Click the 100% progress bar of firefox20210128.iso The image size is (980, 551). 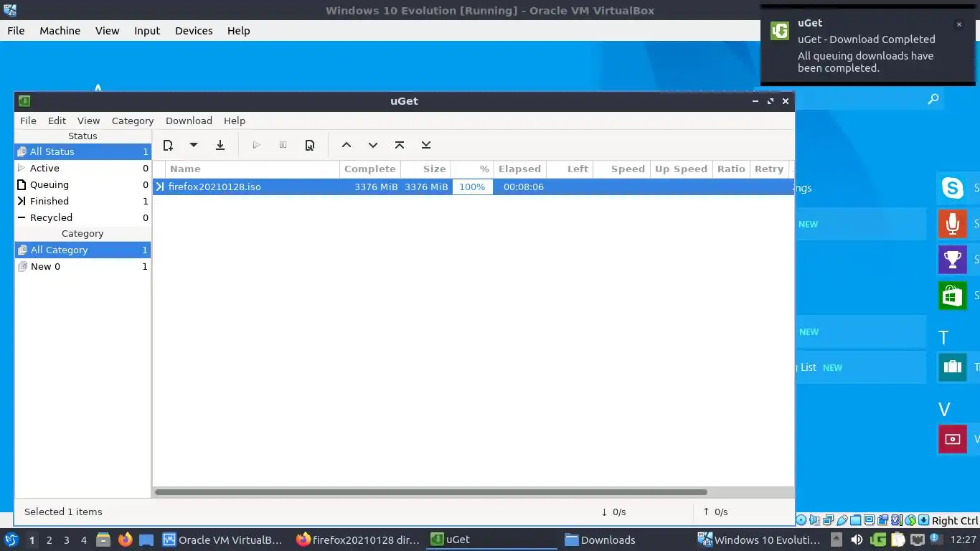(x=472, y=187)
